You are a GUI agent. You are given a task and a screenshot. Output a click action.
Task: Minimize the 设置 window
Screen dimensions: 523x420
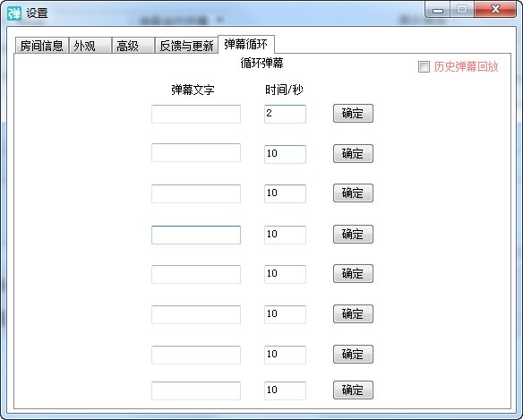[438, 9]
